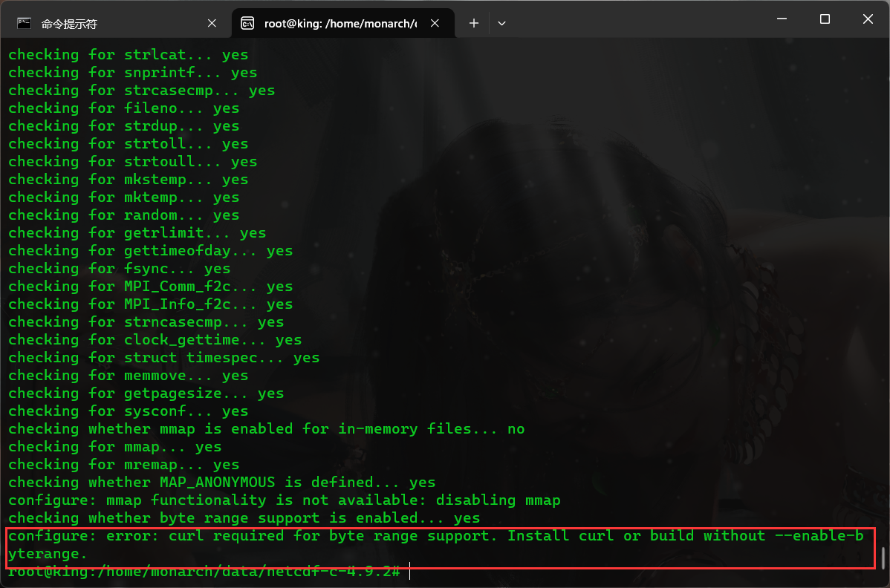Click the wrapped 'yterange.' text line

[48, 554]
